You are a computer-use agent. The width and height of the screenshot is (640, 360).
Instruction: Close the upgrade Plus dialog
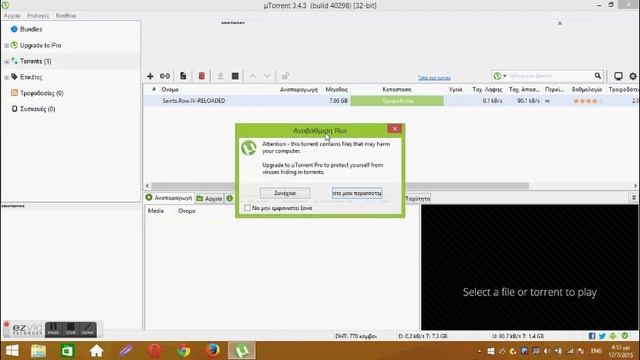pos(395,129)
